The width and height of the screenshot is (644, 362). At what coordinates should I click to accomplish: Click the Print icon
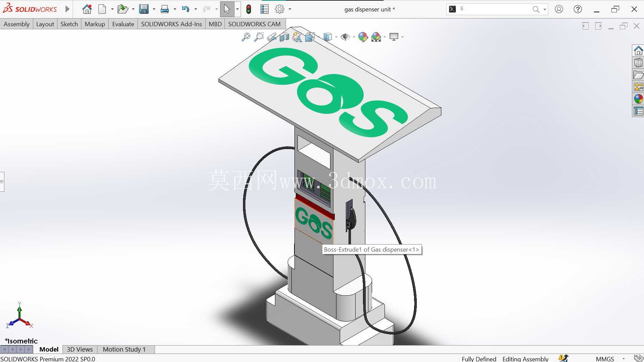pyautogui.click(x=165, y=9)
